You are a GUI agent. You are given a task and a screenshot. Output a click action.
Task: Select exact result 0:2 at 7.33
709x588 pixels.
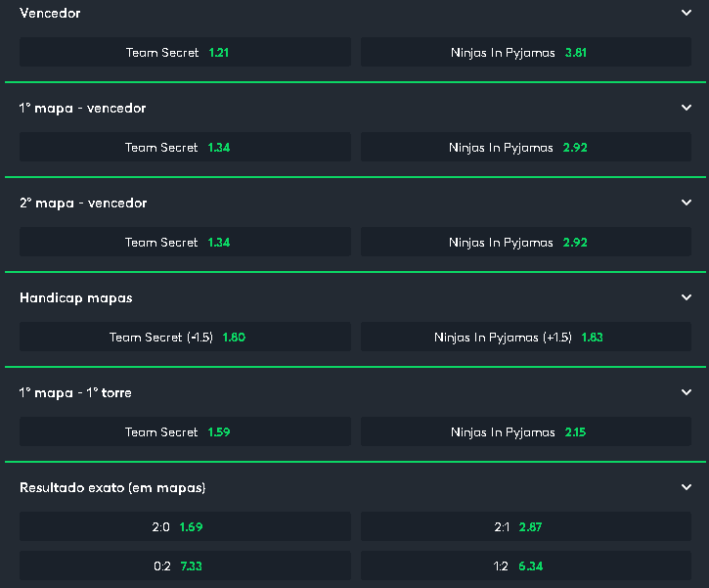click(x=185, y=565)
